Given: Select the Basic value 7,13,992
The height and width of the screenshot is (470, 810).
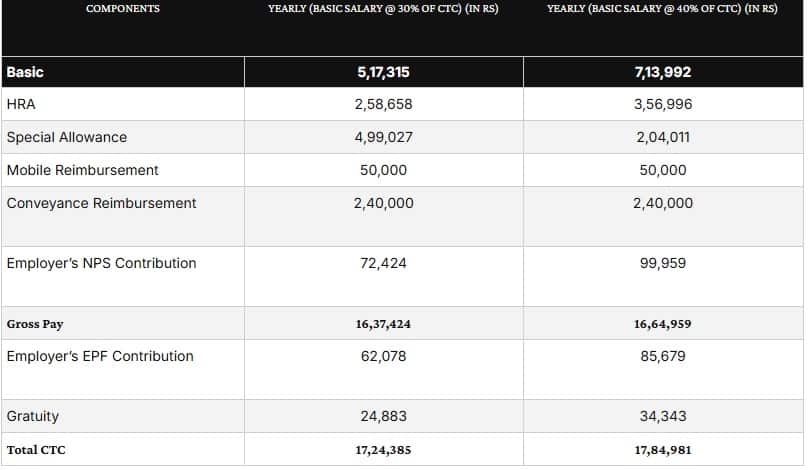Looking at the screenshot, I should coord(663,72).
